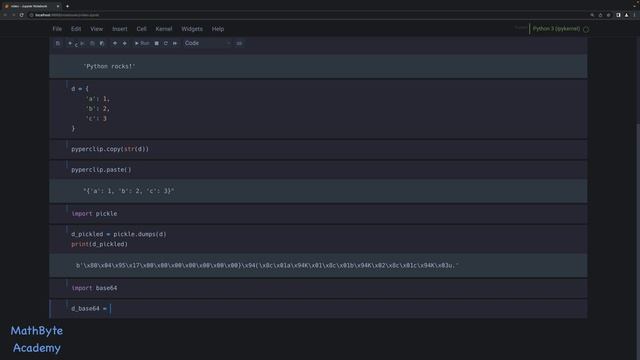Click the d_pickled = pickle.dumps(d) line
This screenshot has width=640, height=360.
(x=119, y=234)
